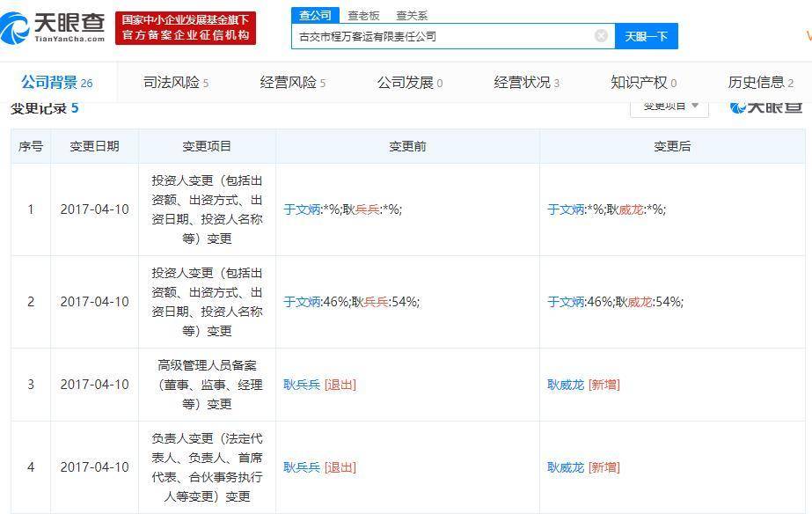Click inside the company name search field
The width and height of the screenshot is (812, 514).
(x=440, y=35)
